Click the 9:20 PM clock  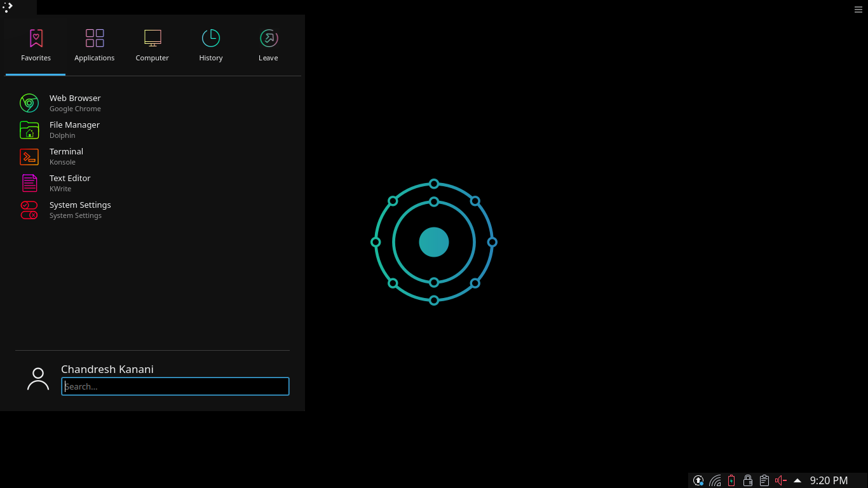(829, 480)
